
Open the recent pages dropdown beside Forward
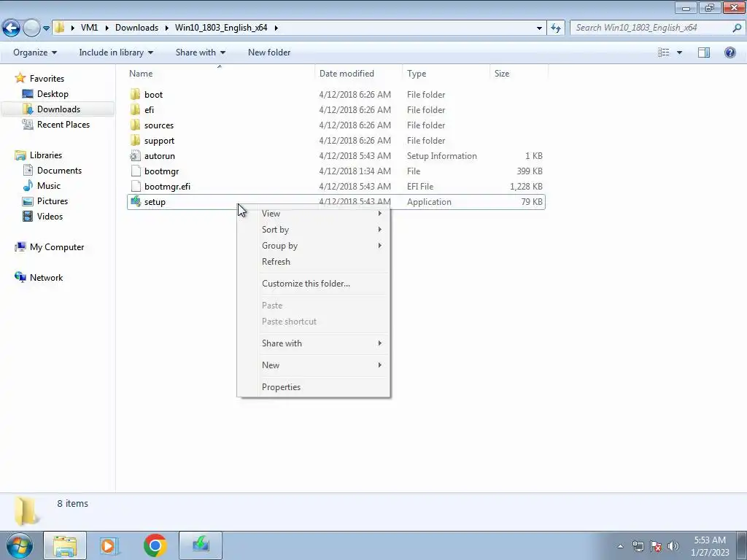coord(46,28)
